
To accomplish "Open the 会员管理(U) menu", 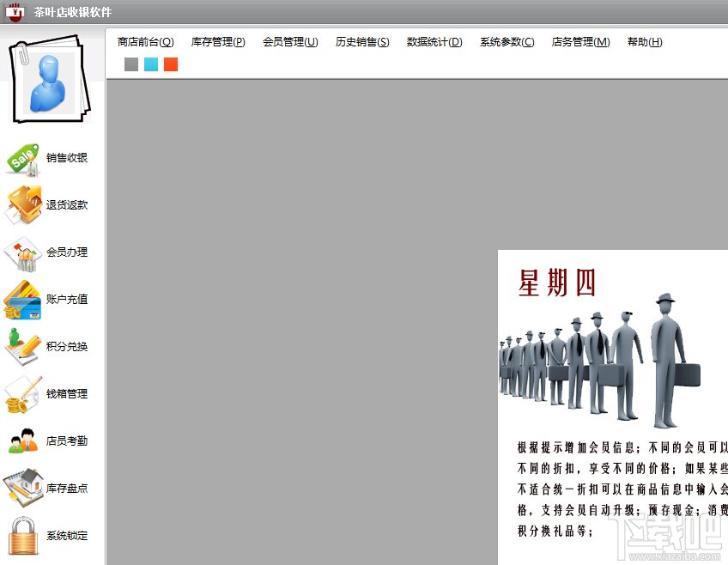I will point(290,42).
